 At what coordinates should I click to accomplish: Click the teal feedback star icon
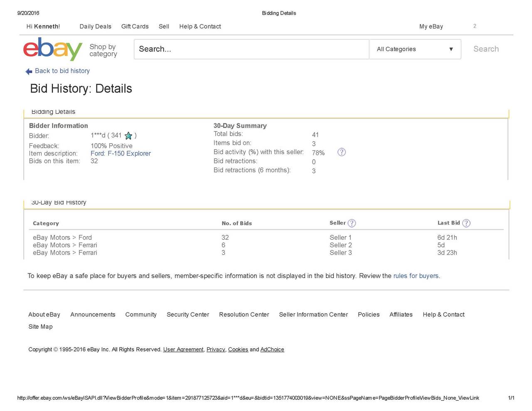click(128, 135)
